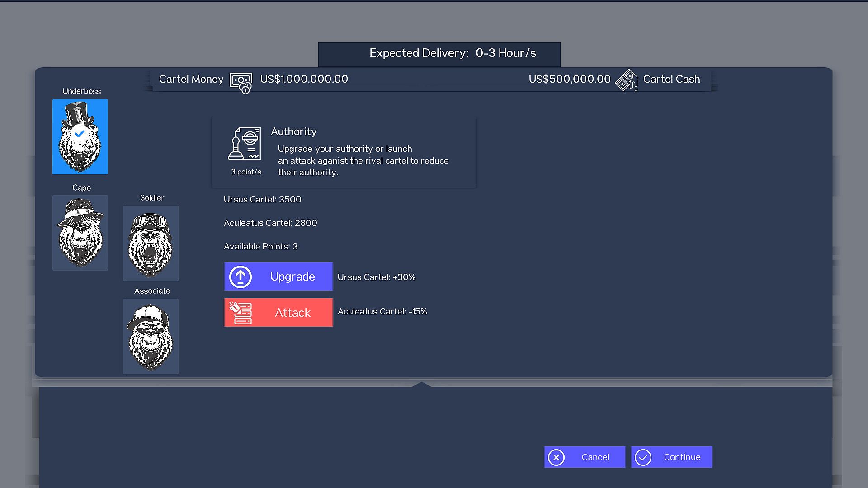
Task: Select the Capo bear with fedora
Action: pos(80,233)
